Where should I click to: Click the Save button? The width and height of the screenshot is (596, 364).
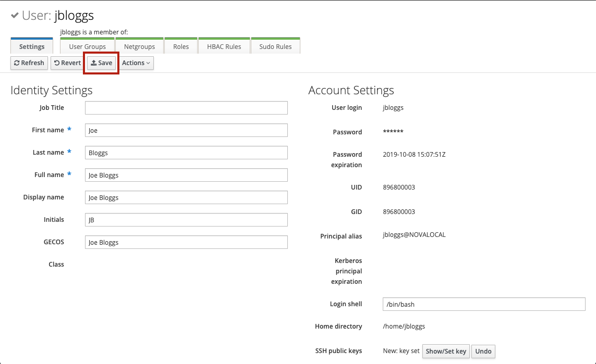click(101, 62)
